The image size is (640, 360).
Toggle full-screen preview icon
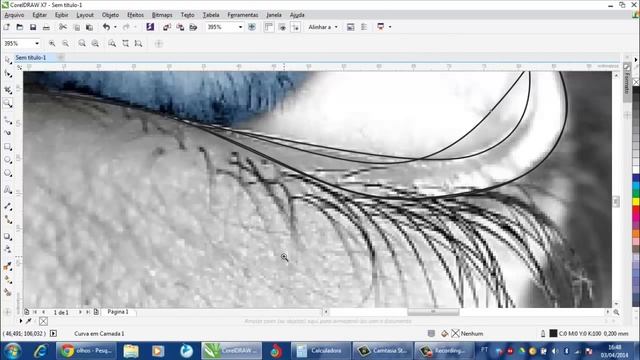pos(252,27)
